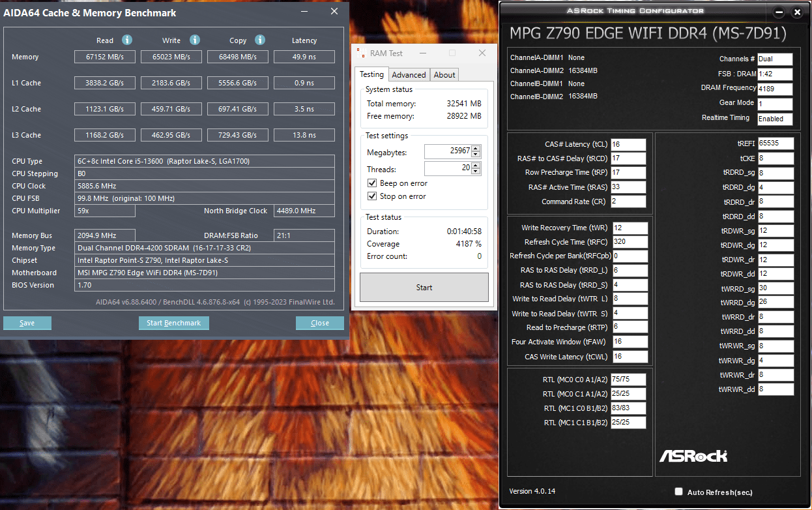The width and height of the screenshot is (812, 510).
Task: Click the L1 Cache Copy value 5556.6 GB/s
Action: tap(238, 83)
